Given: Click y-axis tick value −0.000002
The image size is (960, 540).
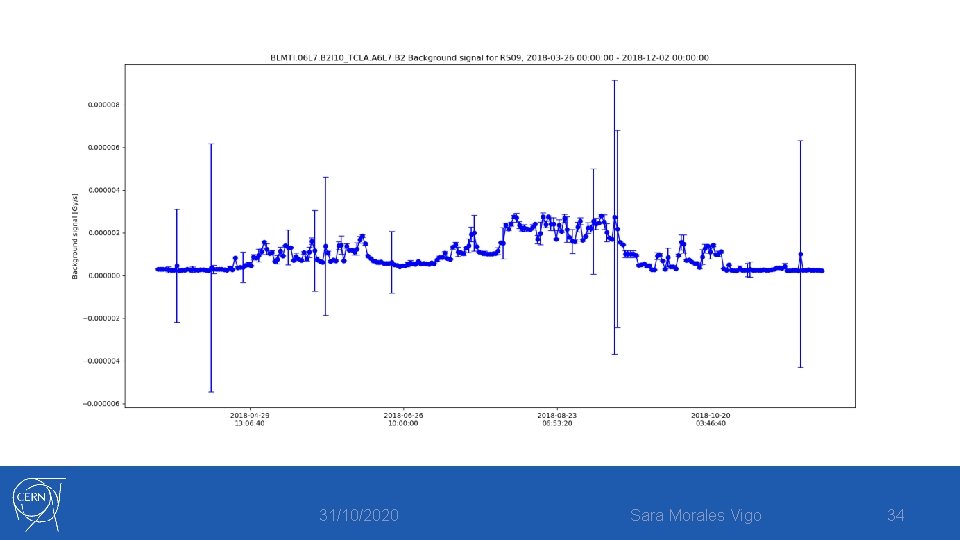Looking at the screenshot, I should (x=102, y=318).
